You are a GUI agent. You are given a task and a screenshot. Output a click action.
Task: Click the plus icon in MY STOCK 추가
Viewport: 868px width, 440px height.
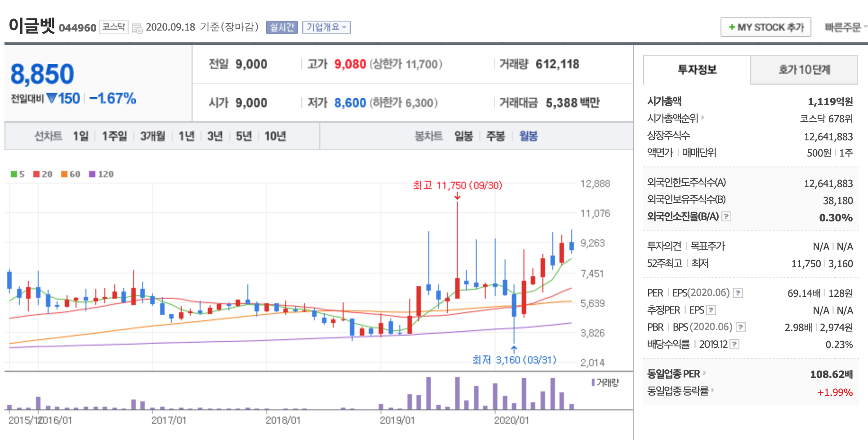(x=732, y=27)
